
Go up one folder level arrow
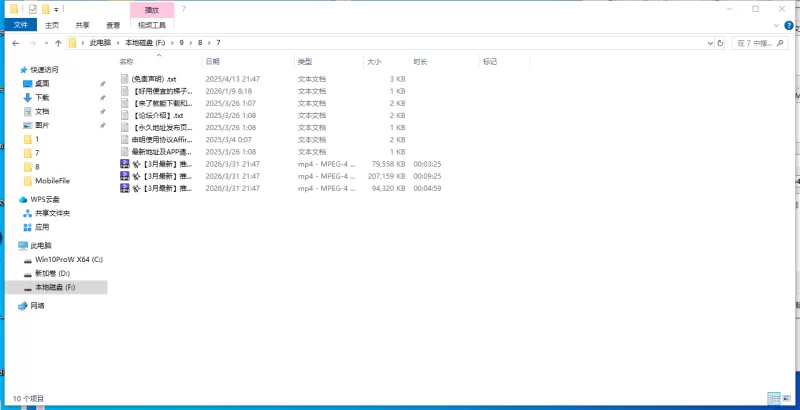(58, 43)
